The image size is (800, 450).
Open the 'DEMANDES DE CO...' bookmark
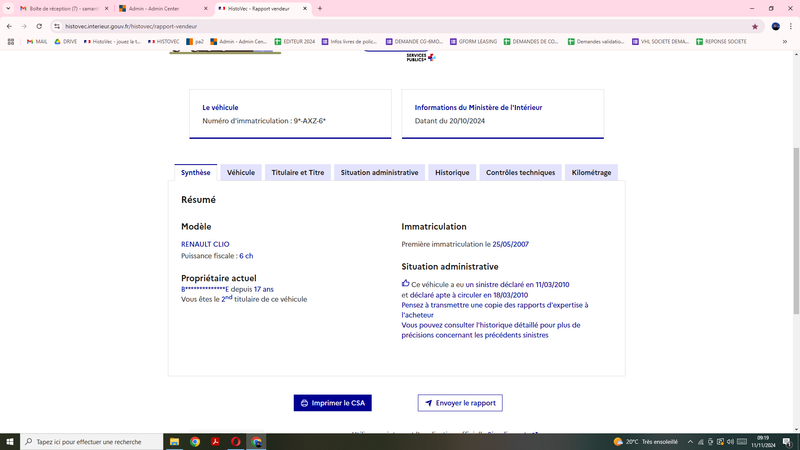click(x=532, y=42)
